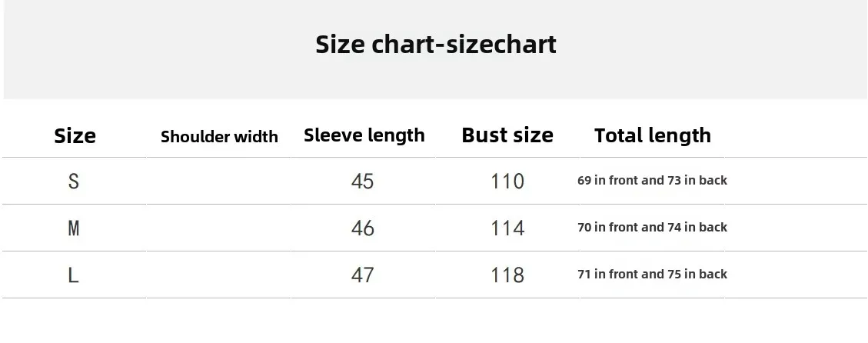Pick sleeve length value 47
868x343 pixels.
point(362,275)
